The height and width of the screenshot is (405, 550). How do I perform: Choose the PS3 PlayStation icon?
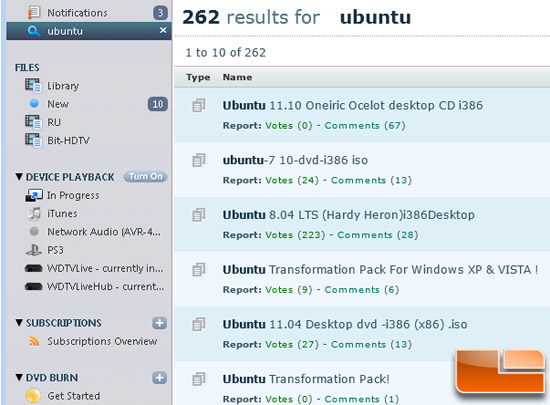[x=34, y=250]
